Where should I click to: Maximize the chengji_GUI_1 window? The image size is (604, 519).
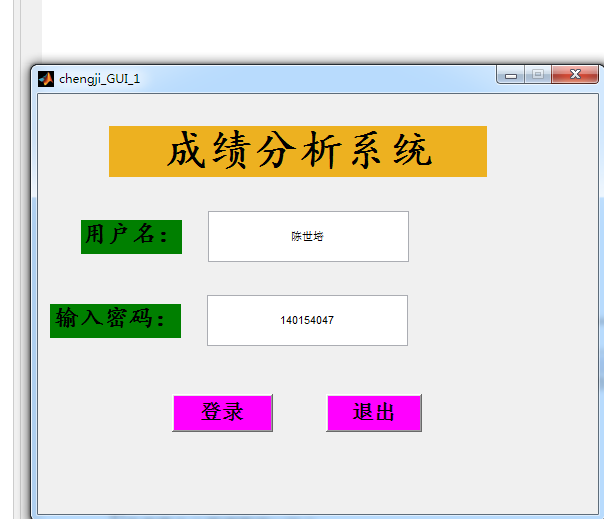[538, 74]
